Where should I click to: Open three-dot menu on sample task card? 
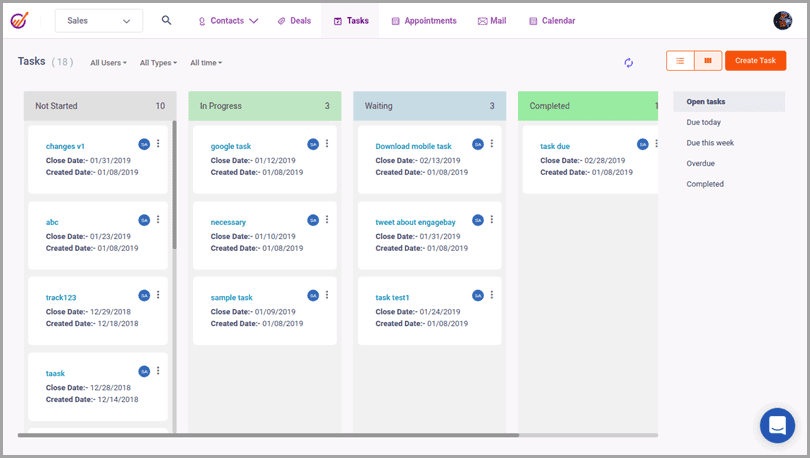click(x=327, y=295)
